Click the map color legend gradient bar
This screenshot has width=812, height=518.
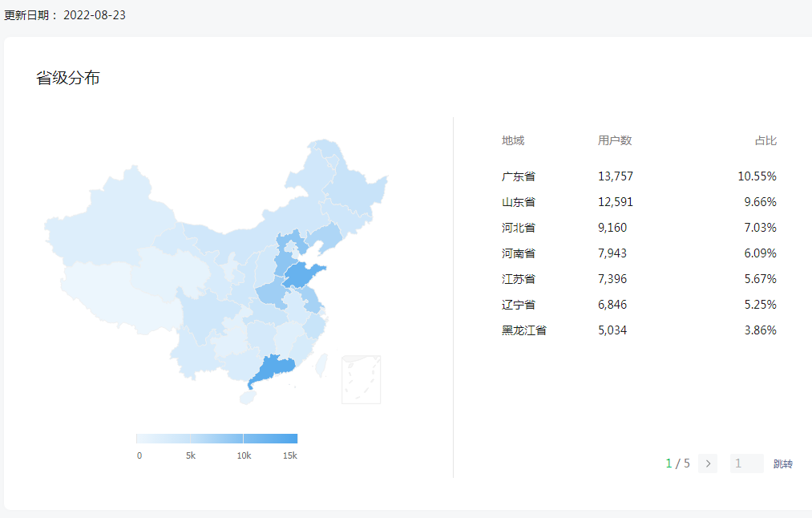(216, 439)
